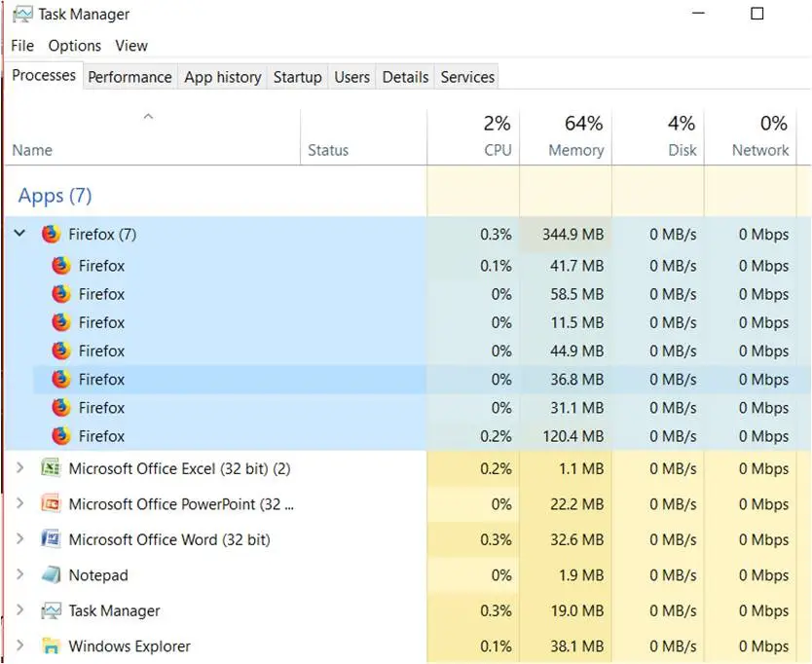Image resolution: width=812 pixels, height=664 pixels.
Task: Expand the Notepad process entry
Action: tap(19, 574)
